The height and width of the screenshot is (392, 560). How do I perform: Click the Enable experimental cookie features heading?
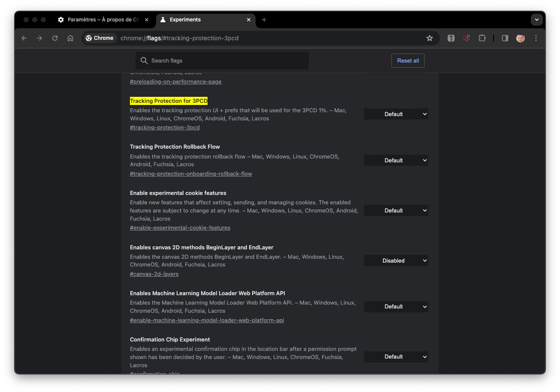pos(178,193)
